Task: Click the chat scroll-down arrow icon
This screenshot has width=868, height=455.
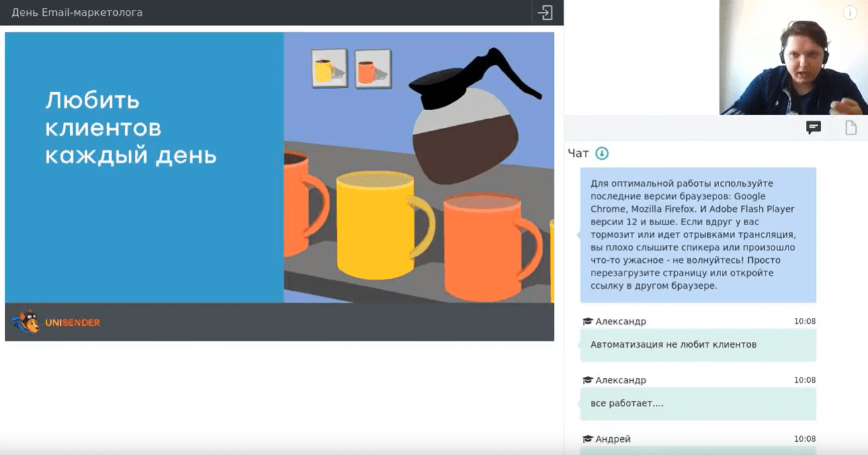Action: (x=601, y=153)
